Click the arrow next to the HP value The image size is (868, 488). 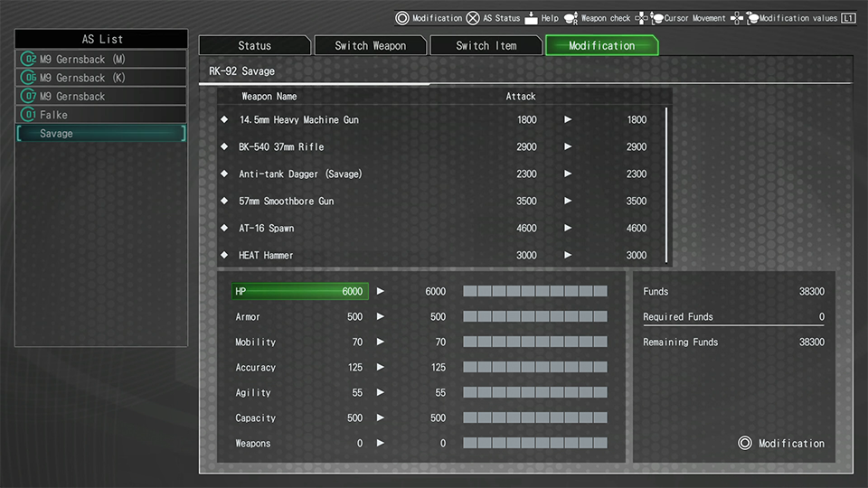381,291
